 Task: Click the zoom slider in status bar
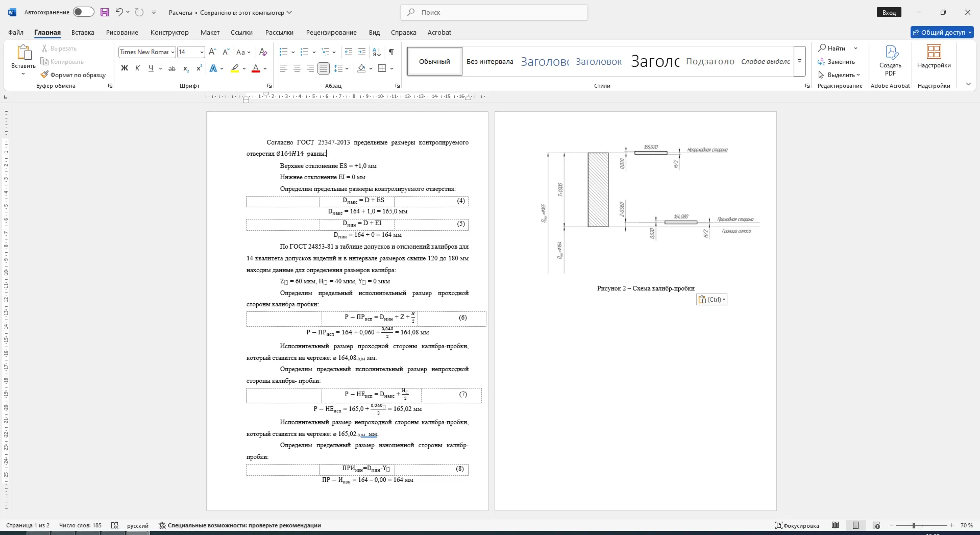point(922,525)
